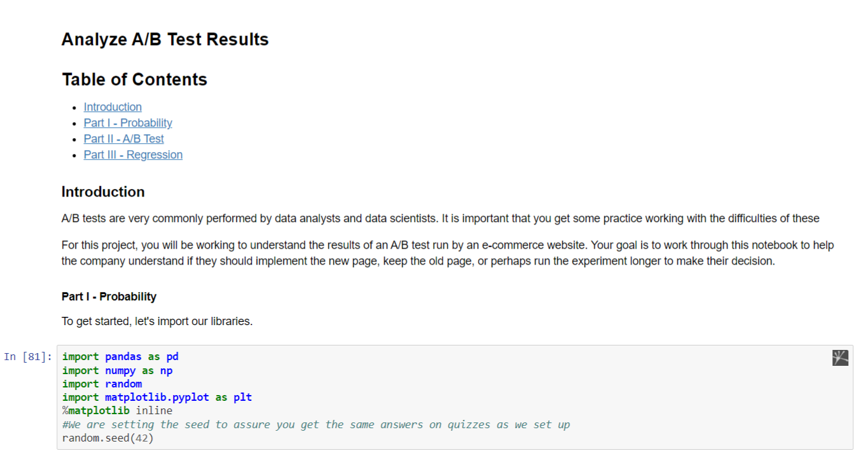Screen dimensions: 868x453
Task: Click the paragraph starting 'For this project'
Action: coord(447,253)
